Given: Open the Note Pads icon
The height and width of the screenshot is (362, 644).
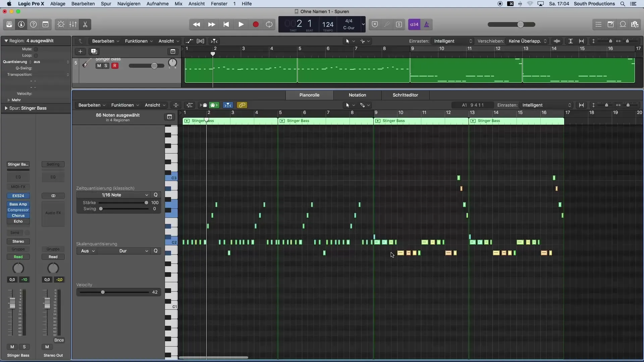Looking at the screenshot, I should [611, 24].
